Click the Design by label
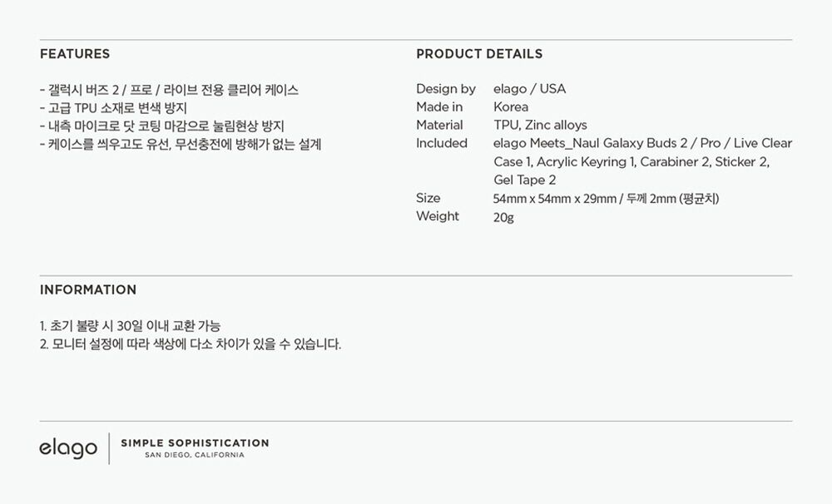This screenshot has width=832, height=504. click(x=446, y=89)
